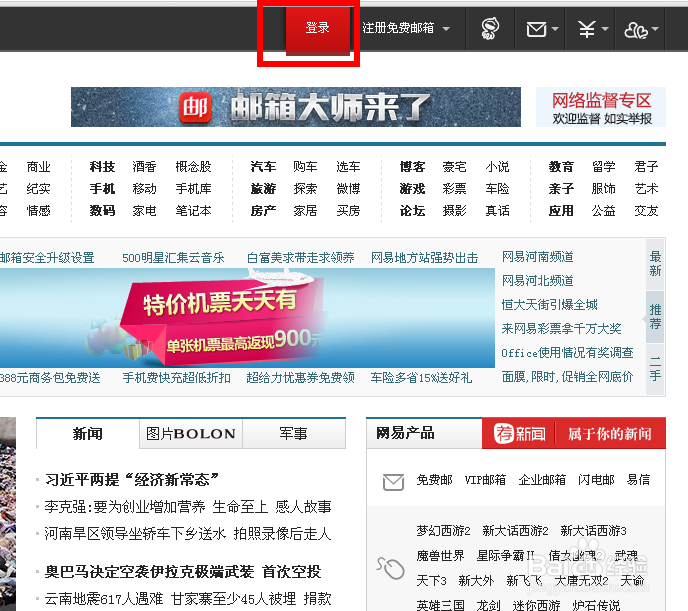
Task: Open the 手机 channel link
Action: click(x=102, y=189)
